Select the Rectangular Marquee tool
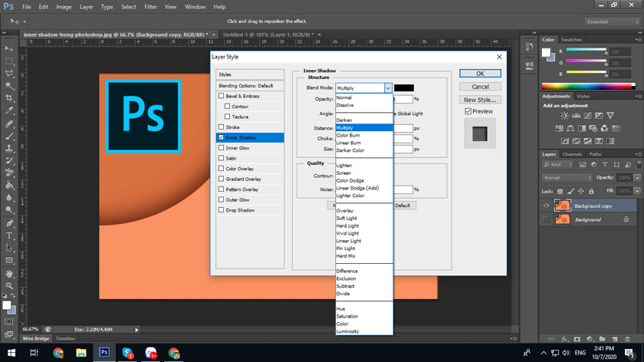Viewport: 644px width, 362px height. coord(9,61)
